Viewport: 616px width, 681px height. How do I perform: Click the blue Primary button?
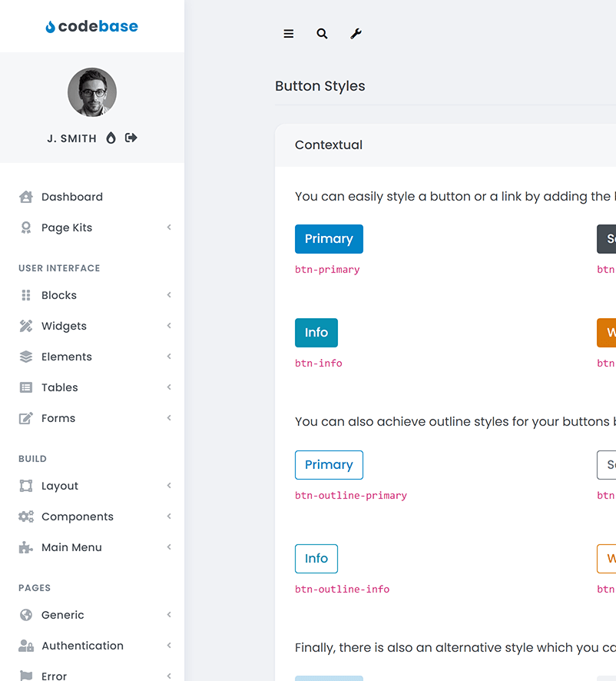point(329,239)
